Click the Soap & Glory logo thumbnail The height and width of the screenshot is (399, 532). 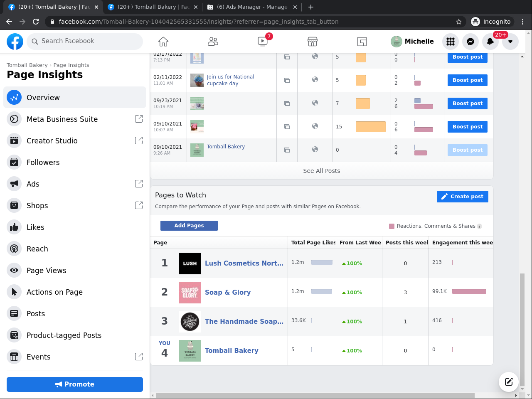tap(190, 293)
